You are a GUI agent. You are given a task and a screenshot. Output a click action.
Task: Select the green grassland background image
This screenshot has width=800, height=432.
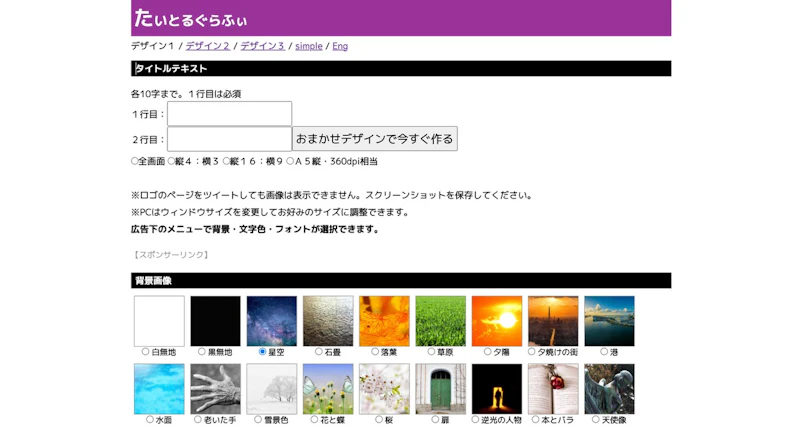click(440, 321)
